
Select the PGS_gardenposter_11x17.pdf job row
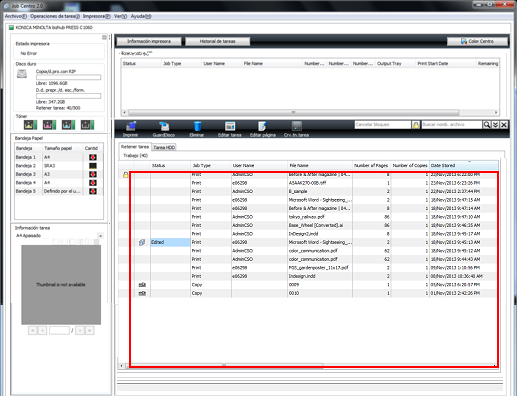click(x=308, y=268)
